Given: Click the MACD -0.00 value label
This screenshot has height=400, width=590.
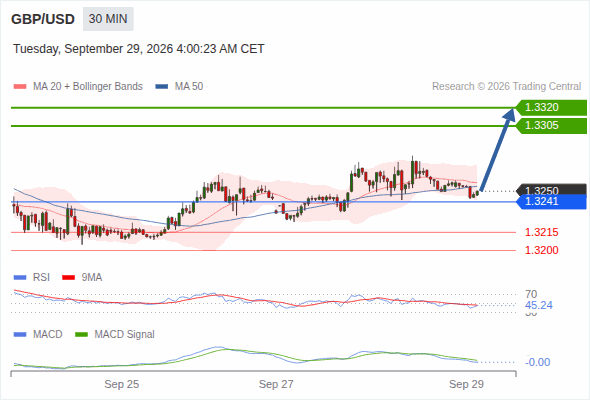Looking at the screenshot, I should coord(538,362).
